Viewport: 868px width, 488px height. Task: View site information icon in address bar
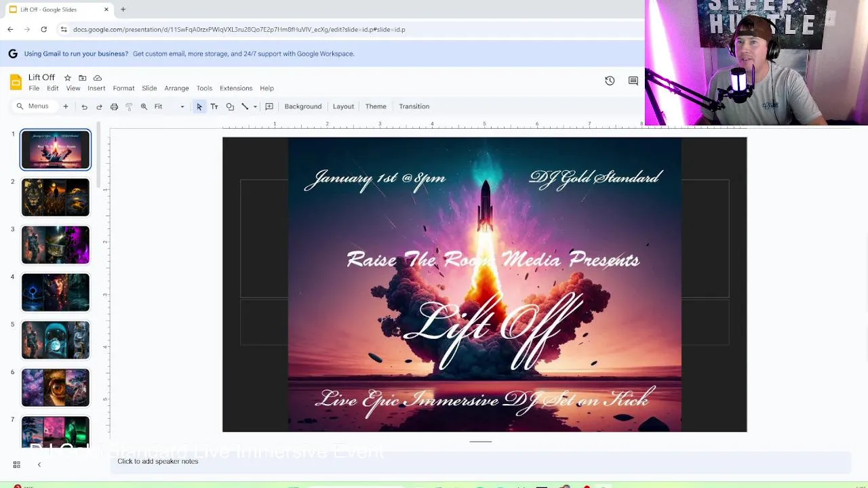click(64, 29)
